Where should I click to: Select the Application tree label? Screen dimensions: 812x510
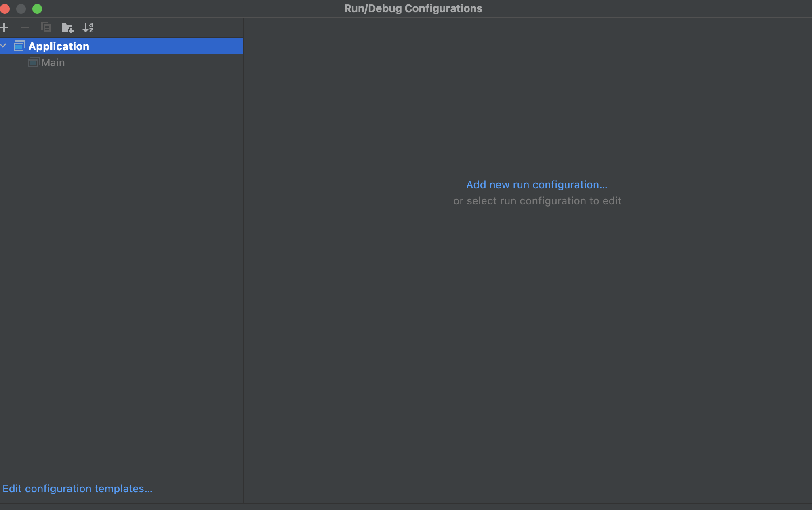click(59, 46)
